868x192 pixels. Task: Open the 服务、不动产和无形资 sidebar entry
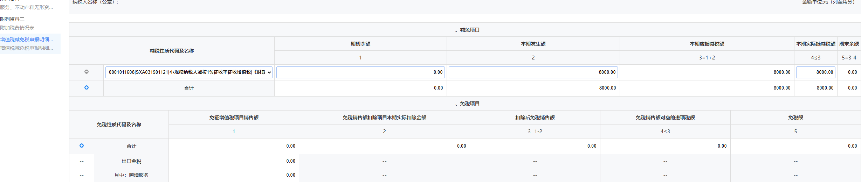pyautogui.click(x=27, y=7)
